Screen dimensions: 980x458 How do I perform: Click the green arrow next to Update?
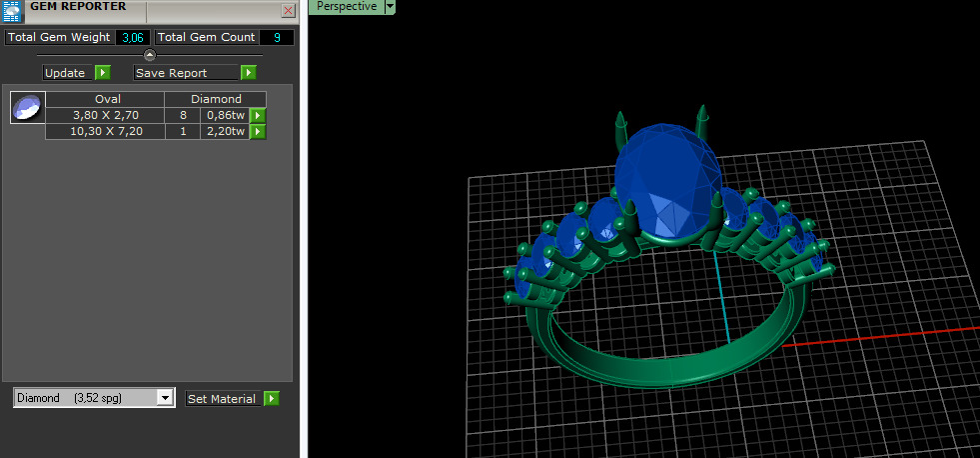[x=103, y=73]
